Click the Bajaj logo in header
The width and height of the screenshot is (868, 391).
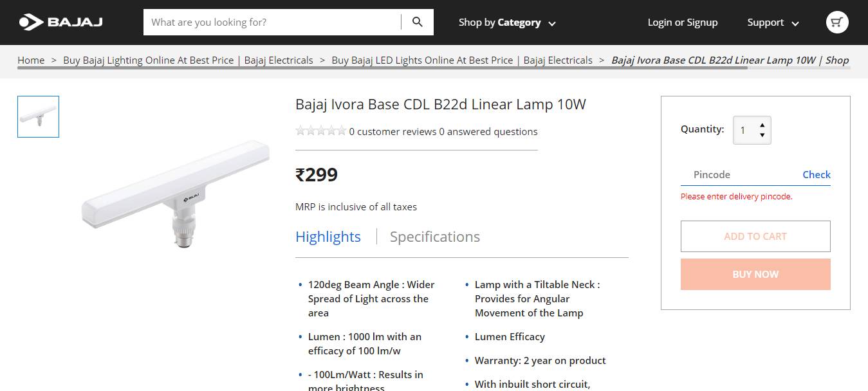tap(60, 23)
